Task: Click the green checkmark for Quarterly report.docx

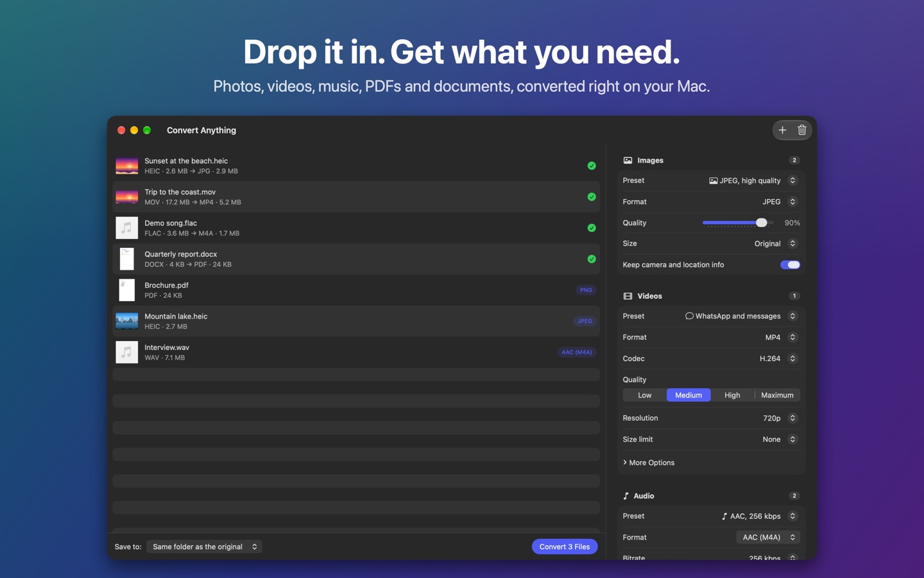Action: pyautogui.click(x=592, y=259)
